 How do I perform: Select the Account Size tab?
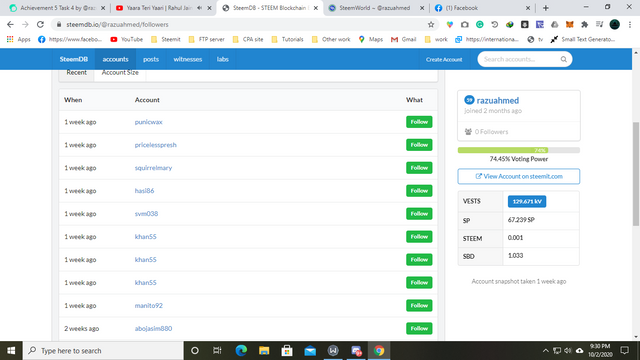click(x=120, y=73)
